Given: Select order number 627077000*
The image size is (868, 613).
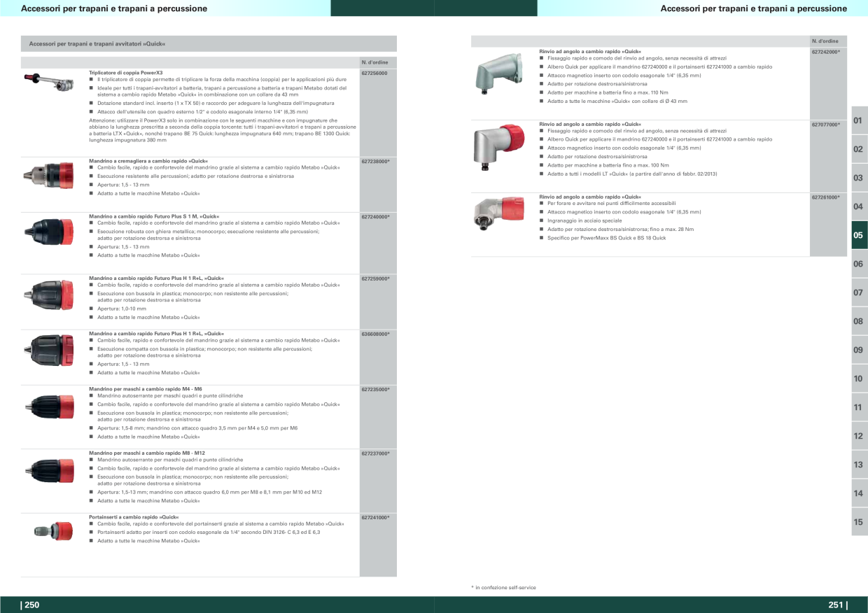Looking at the screenshot, I should coord(826,124).
